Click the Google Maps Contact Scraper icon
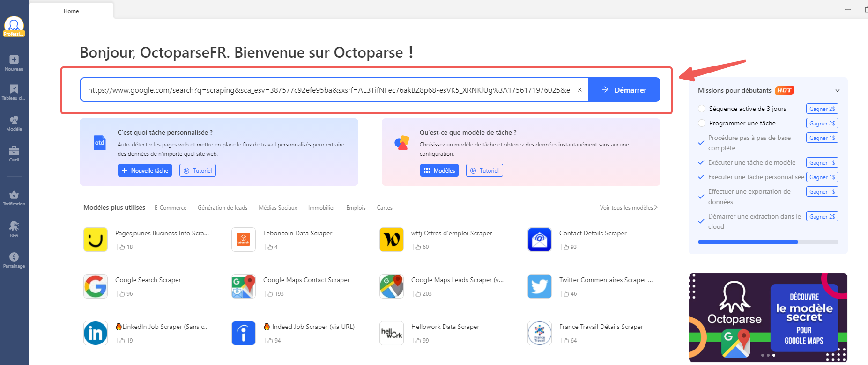The height and width of the screenshot is (365, 868). point(244,286)
